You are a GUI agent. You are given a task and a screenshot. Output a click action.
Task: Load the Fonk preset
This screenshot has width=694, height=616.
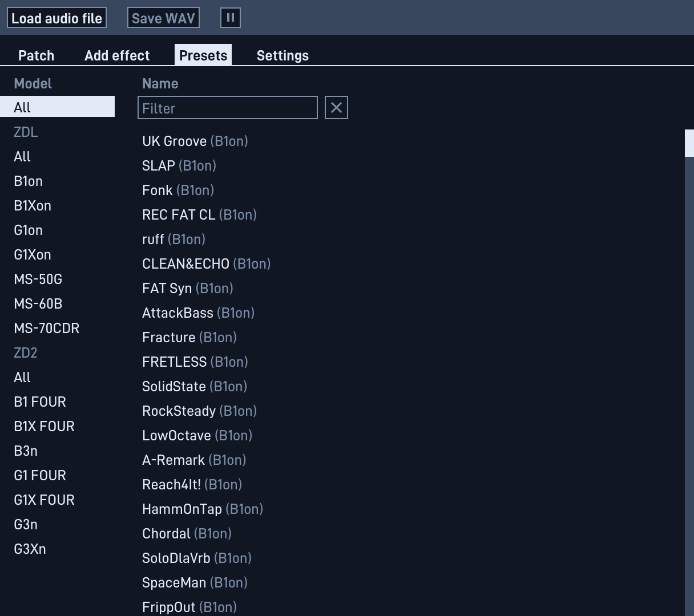(178, 190)
